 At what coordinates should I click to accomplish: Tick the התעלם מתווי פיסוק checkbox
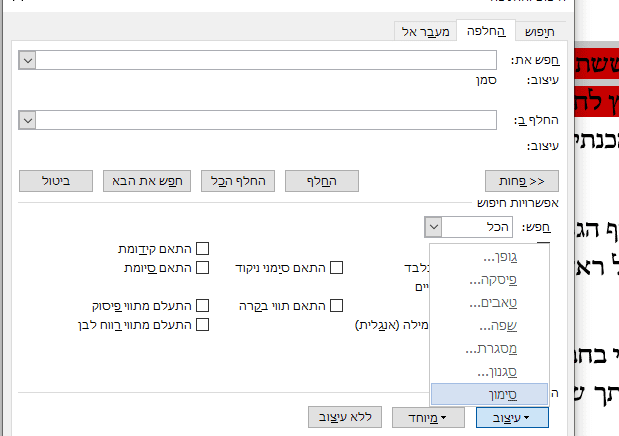(202, 305)
